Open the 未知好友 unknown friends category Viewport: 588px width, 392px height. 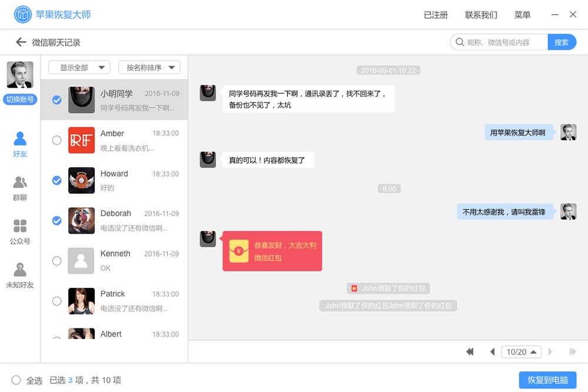(x=20, y=275)
